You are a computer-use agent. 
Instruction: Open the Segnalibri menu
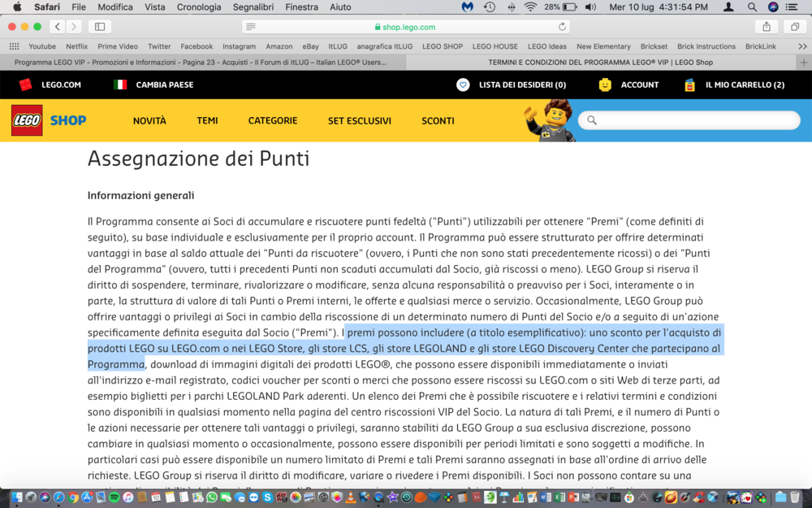(x=253, y=7)
